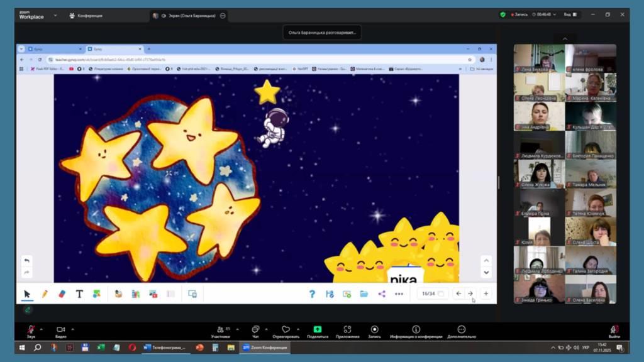Viewport: 644px width, 362px height.
Task: Click the blue question mark help icon
Action: pos(312,293)
